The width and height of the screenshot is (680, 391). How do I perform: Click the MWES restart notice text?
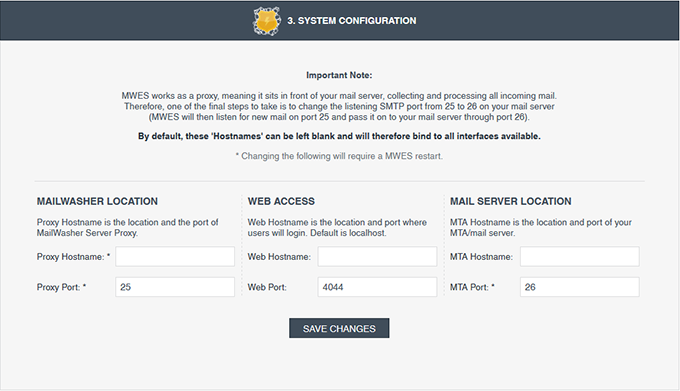[339, 156]
